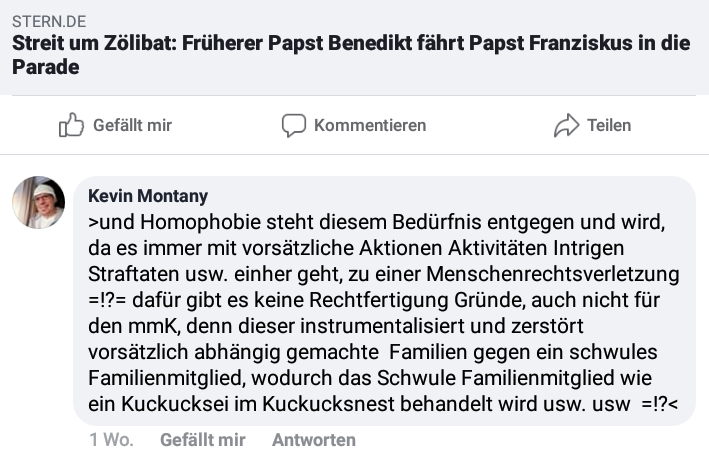
Task: Click the 'mmK' abbreviation in the comment
Action: pyautogui.click(x=154, y=326)
